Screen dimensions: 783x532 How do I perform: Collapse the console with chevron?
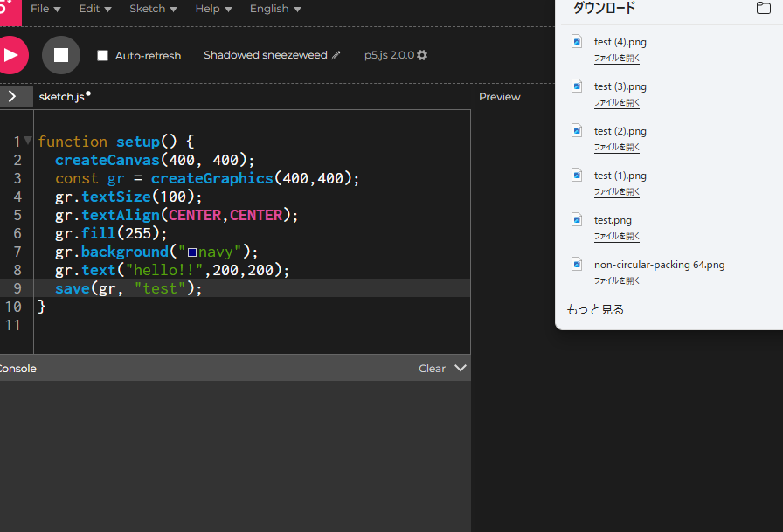pos(461,368)
